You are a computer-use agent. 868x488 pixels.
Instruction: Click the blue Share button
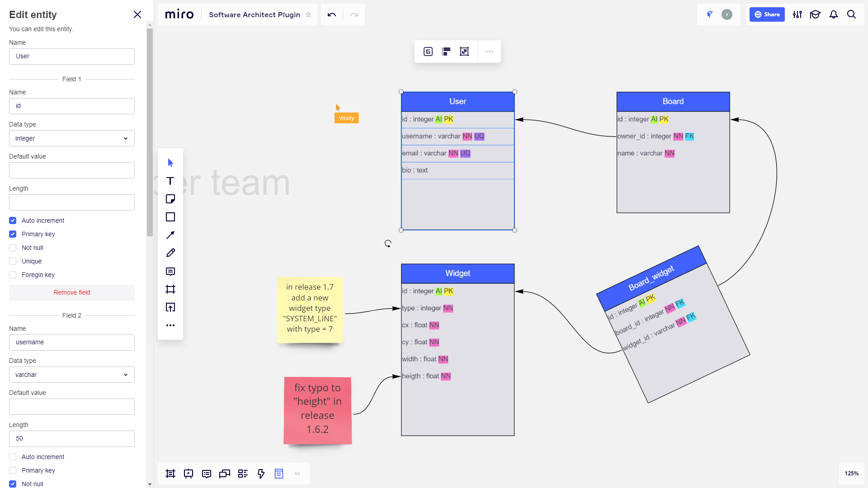767,14
